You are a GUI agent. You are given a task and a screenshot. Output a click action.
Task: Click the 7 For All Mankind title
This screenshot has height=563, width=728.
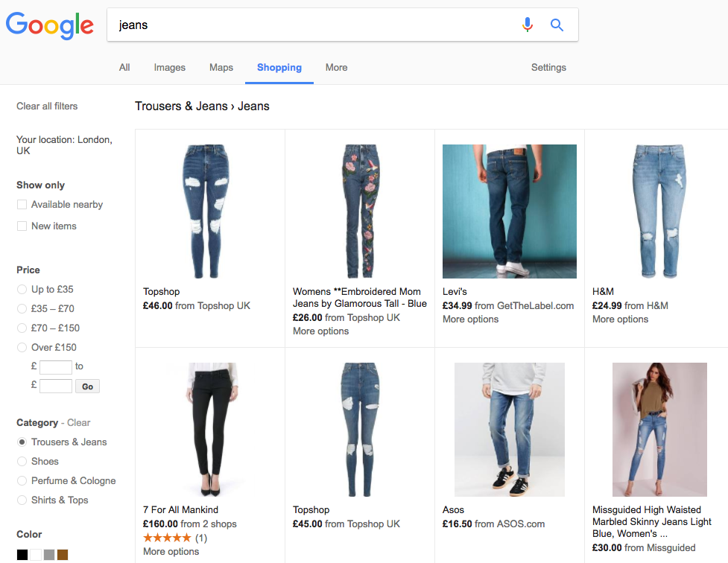pos(180,509)
